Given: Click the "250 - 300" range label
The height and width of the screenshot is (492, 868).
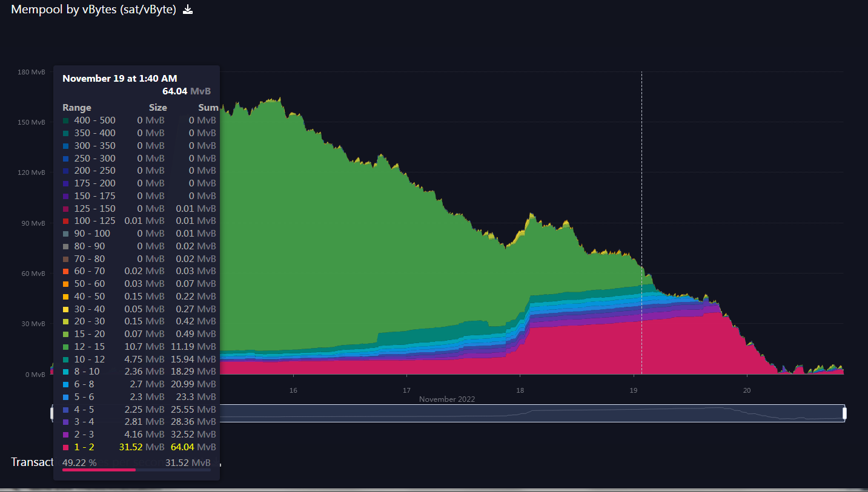Looking at the screenshot, I should pyautogui.click(x=94, y=158).
